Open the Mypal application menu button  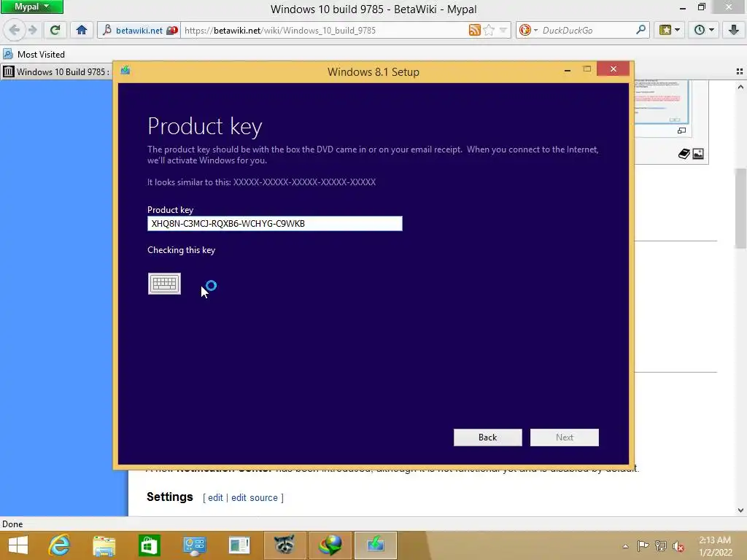(31, 7)
